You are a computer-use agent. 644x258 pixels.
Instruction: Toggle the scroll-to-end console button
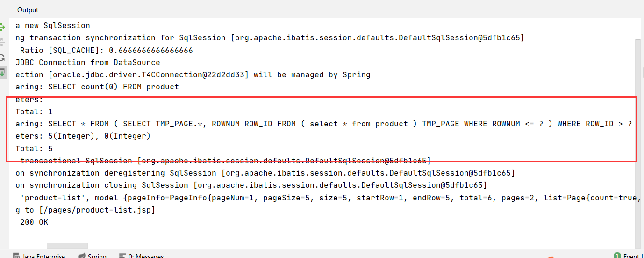(3, 72)
